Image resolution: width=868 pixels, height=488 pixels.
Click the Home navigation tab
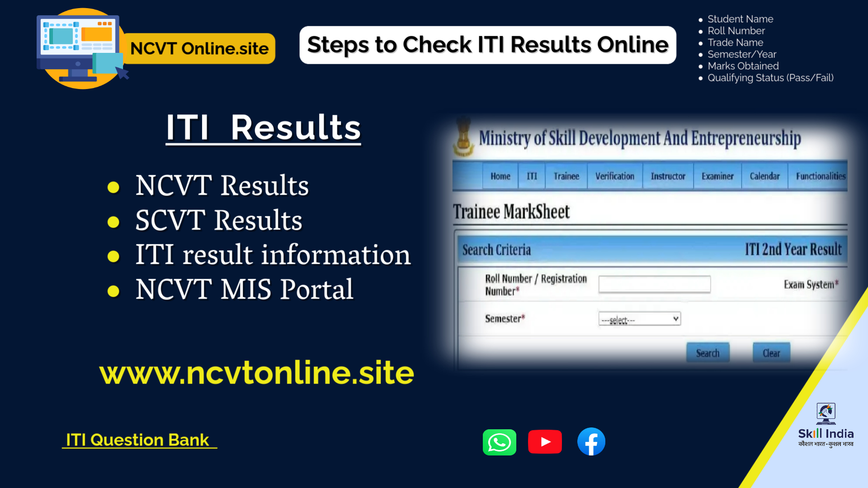tap(500, 176)
